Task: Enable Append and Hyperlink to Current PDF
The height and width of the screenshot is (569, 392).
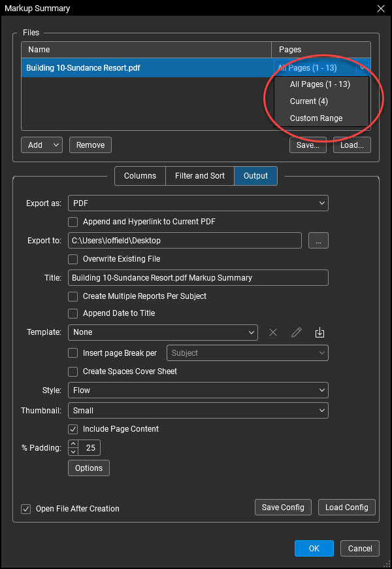Action: pyautogui.click(x=73, y=222)
